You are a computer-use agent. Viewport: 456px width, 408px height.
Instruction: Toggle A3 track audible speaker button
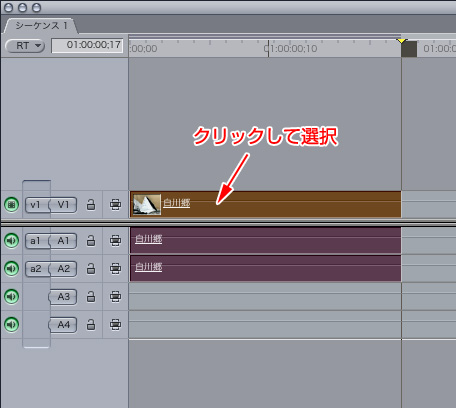pos(11,296)
